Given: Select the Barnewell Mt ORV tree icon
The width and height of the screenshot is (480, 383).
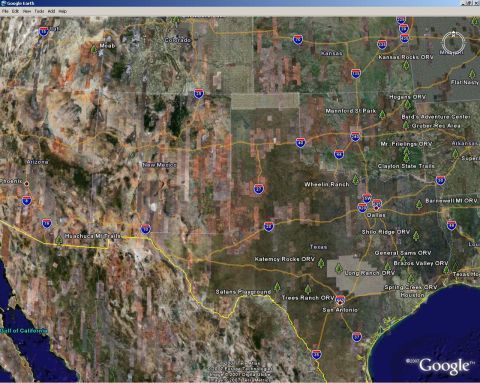Looking at the screenshot, I should point(419,205).
